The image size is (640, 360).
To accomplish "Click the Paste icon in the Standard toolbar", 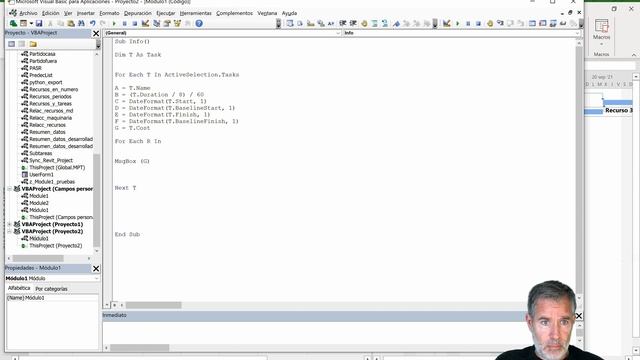I will point(71,23).
